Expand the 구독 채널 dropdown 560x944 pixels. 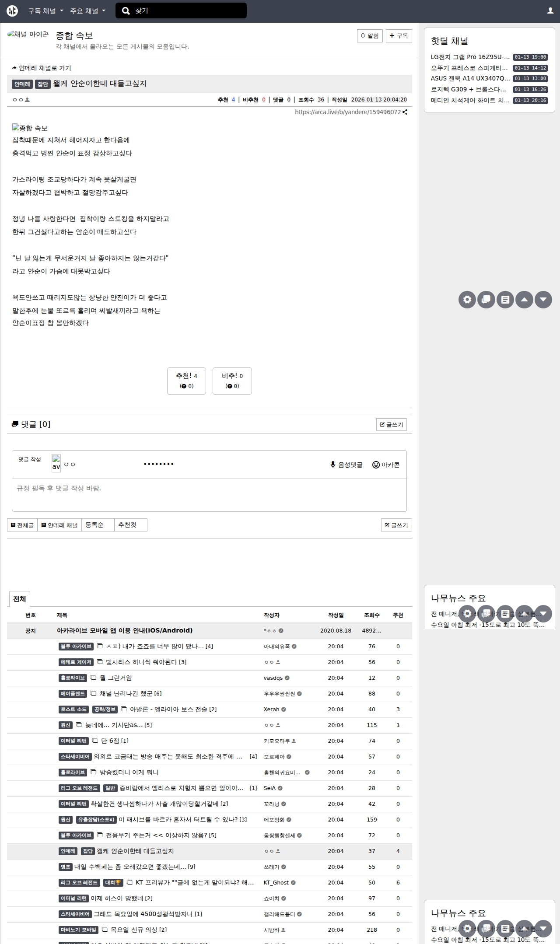click(x=46, y=11)
